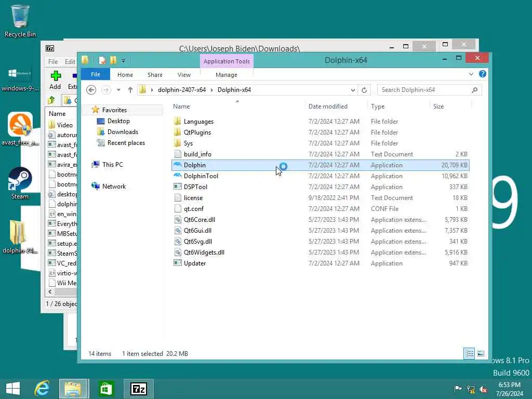Switch to 7-Zip on the taskbar
Viewport: 532px width, 399px height.
click(x=138, y=389)
